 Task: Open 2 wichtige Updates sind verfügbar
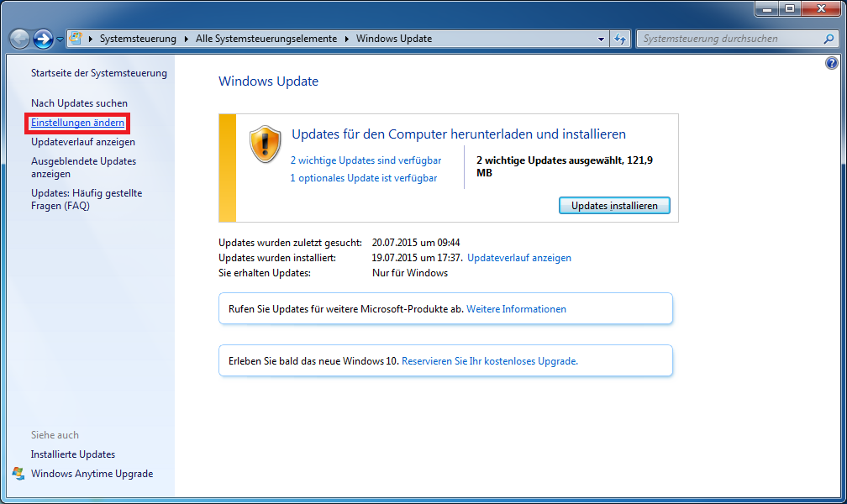point(366,160)
